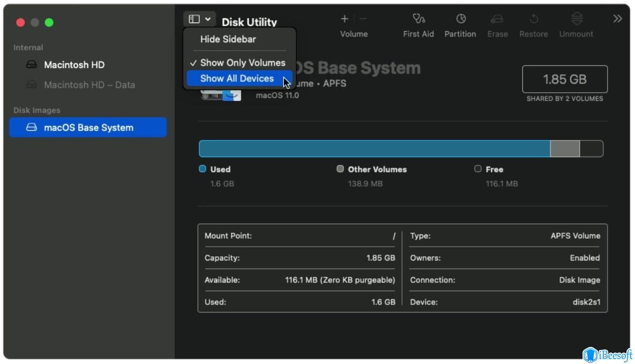
Task: Select macOS Base System disk image
Action: 88,128
